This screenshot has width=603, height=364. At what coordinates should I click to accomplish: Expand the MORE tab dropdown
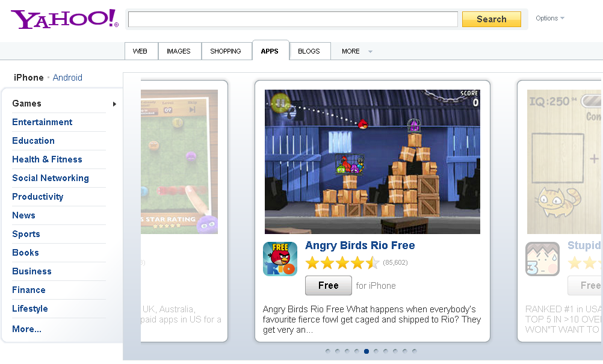click(370, 52)
